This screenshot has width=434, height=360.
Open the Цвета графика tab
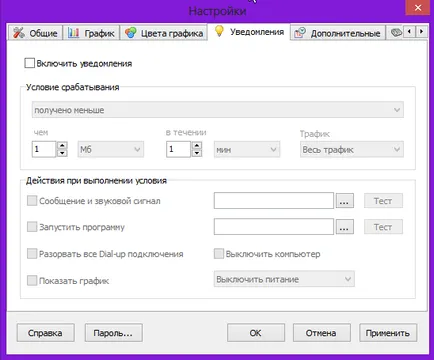click(164, 33)
